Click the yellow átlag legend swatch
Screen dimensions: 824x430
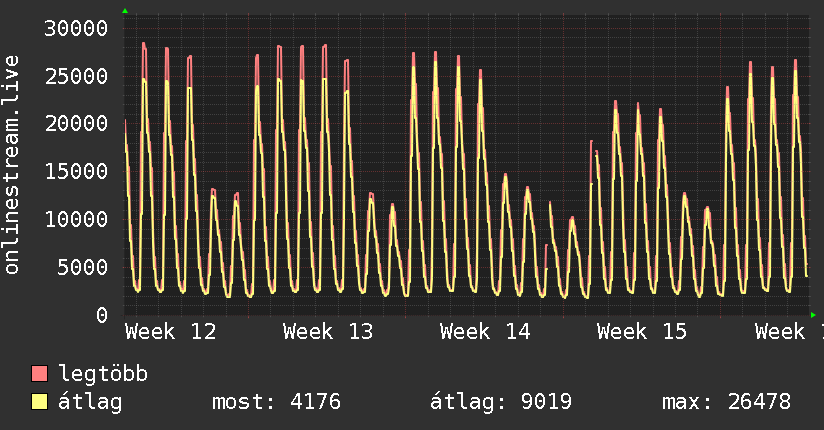[39, 402]
